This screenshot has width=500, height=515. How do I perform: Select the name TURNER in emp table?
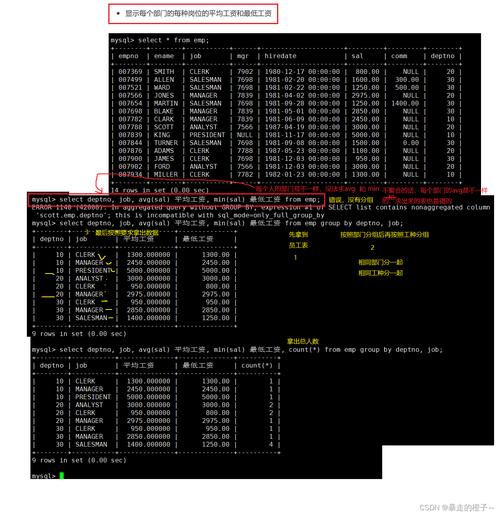pos(166,143)
